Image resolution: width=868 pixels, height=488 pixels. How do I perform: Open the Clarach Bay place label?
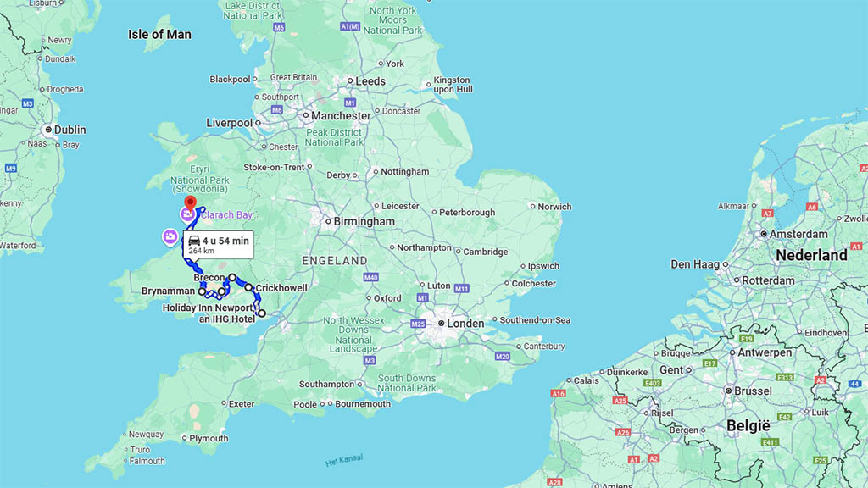[226, 214]
